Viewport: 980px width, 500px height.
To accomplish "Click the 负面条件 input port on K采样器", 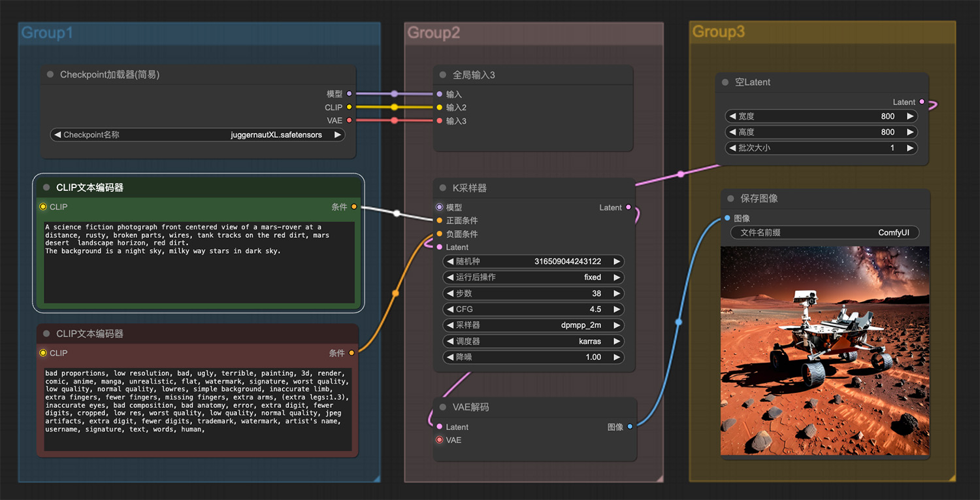I will coord(439,234).
